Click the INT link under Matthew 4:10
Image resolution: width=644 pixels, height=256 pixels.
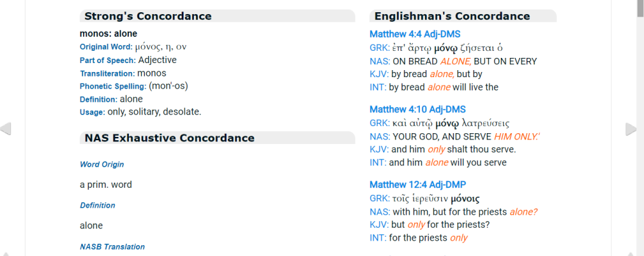tap(378, 163)
